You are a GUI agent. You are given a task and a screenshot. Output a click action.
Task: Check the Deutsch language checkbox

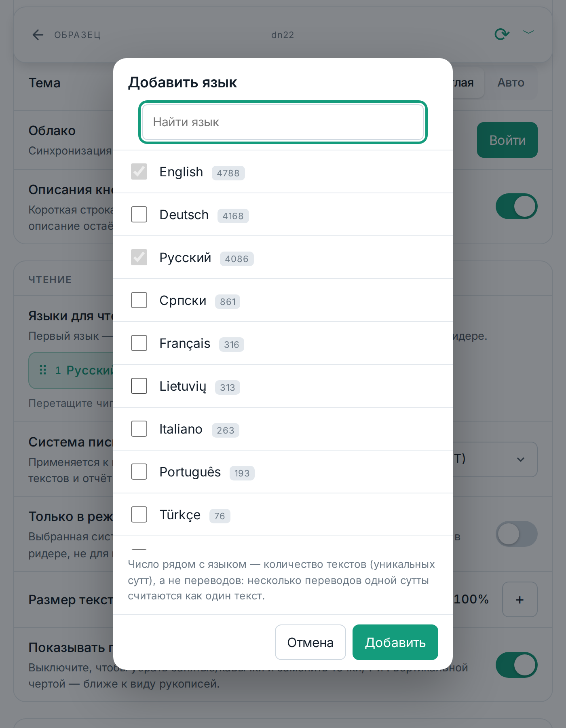click(139, 214)
